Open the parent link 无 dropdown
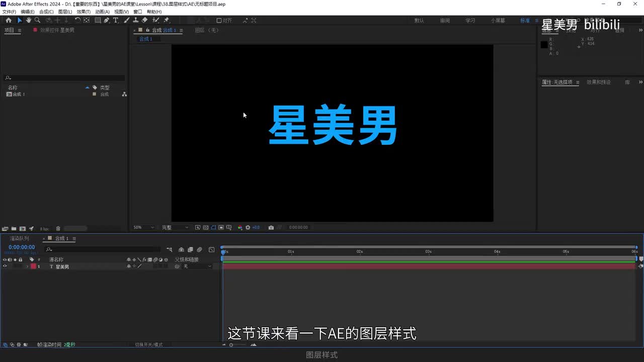Viewport: 644px width, 362px height. coord(197,266)
